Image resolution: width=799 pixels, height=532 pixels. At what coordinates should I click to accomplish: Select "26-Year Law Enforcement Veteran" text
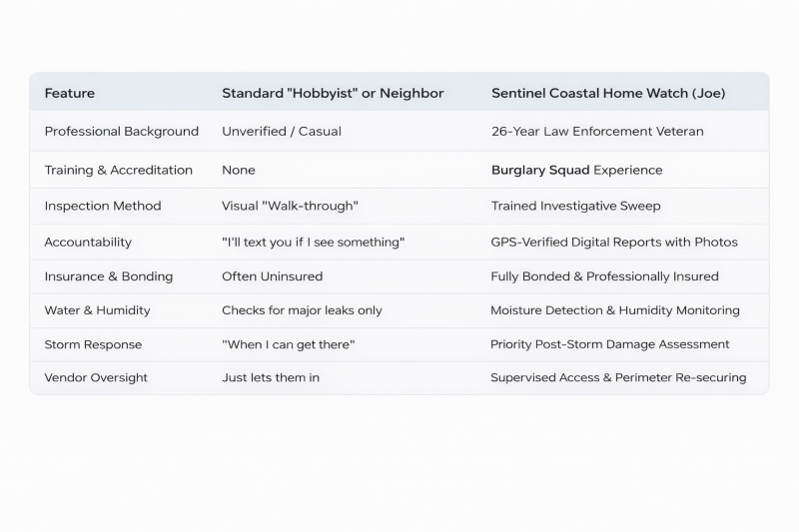point(597,131)
